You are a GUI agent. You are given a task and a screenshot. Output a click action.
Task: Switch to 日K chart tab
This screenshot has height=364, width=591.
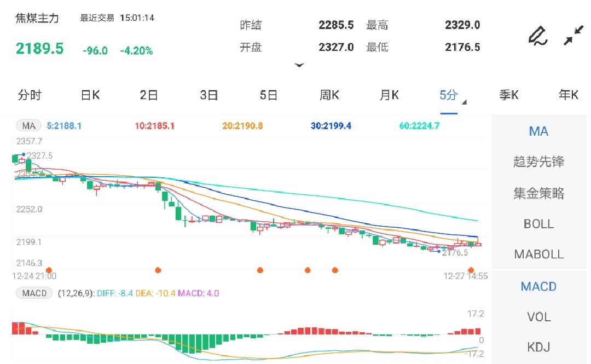[90, 95]
